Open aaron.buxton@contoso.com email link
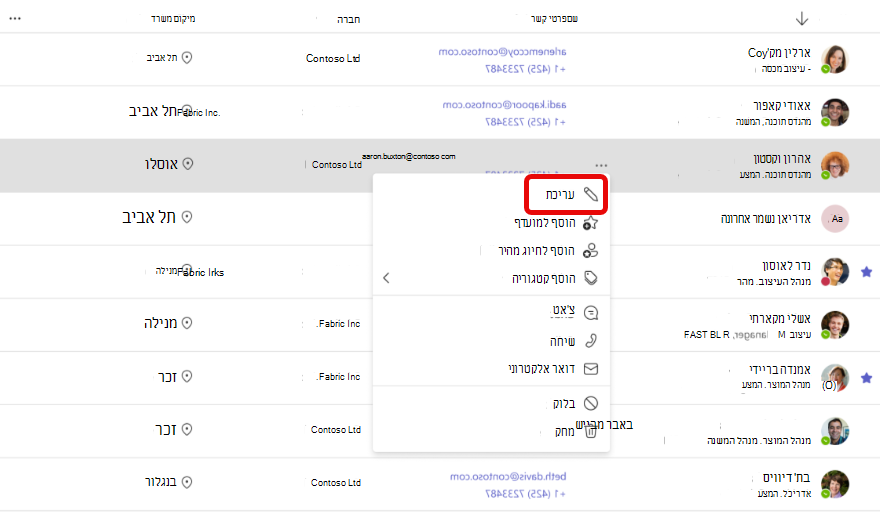The height and width of the screenshot is (512, 880). pyautogui.click(x=409, y=157)
